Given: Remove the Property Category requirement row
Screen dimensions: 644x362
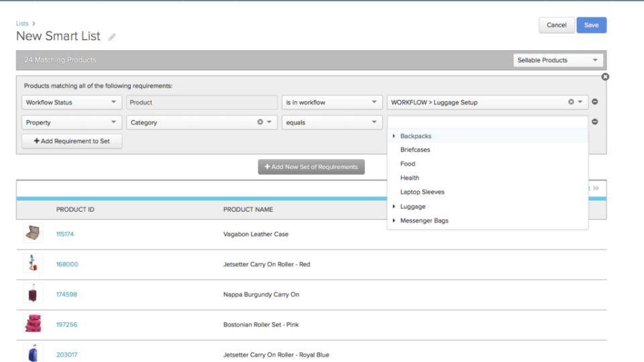Looking at the screenshot, I should [595, 122].
